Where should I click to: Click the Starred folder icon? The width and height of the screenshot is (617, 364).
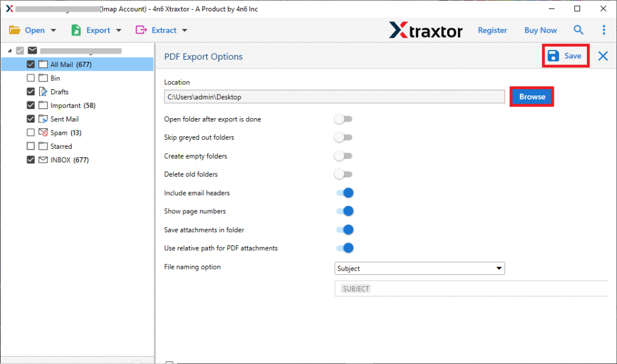43,146
